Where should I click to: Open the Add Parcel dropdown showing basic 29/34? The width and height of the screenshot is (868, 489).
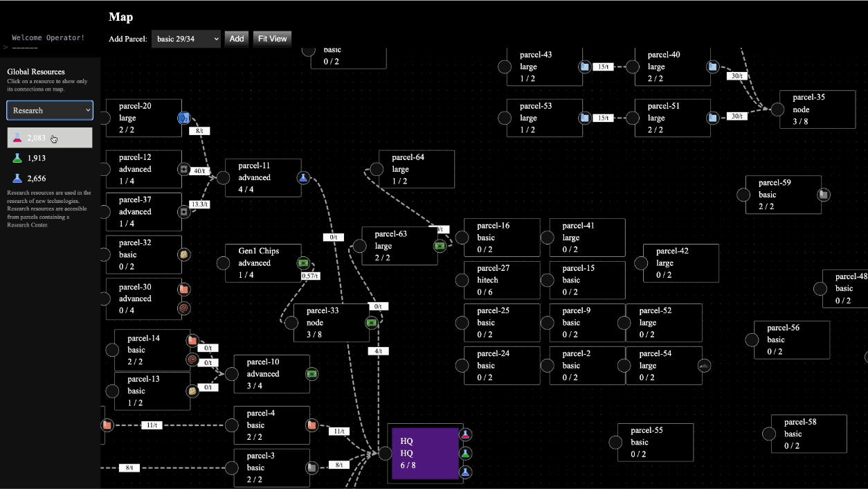pyautogui.click(x=186, y=39)
